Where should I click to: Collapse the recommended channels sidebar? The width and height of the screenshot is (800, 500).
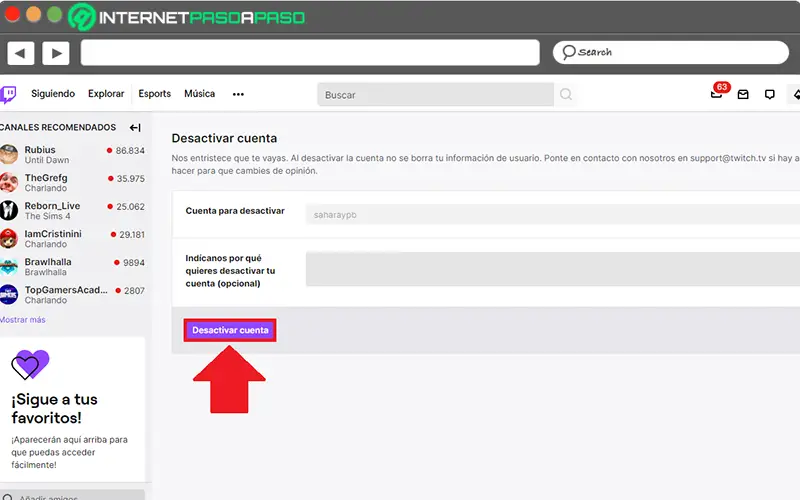(x=135, y=128)
